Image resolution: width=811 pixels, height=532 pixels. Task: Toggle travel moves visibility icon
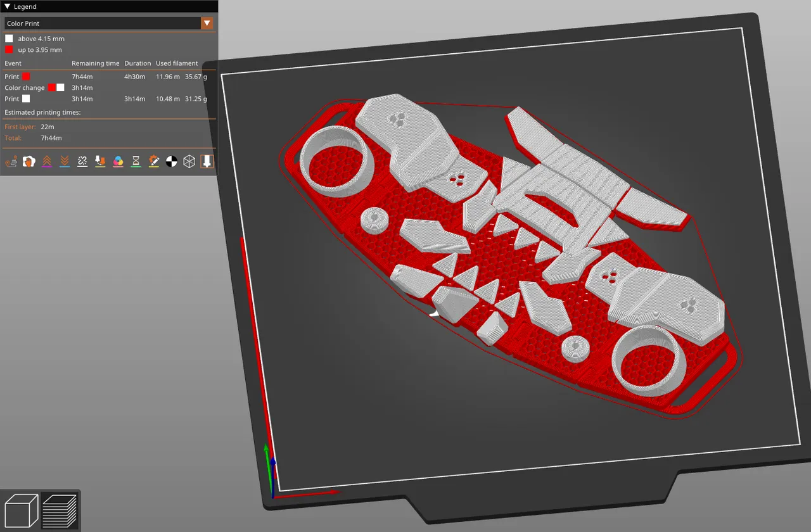11,161
